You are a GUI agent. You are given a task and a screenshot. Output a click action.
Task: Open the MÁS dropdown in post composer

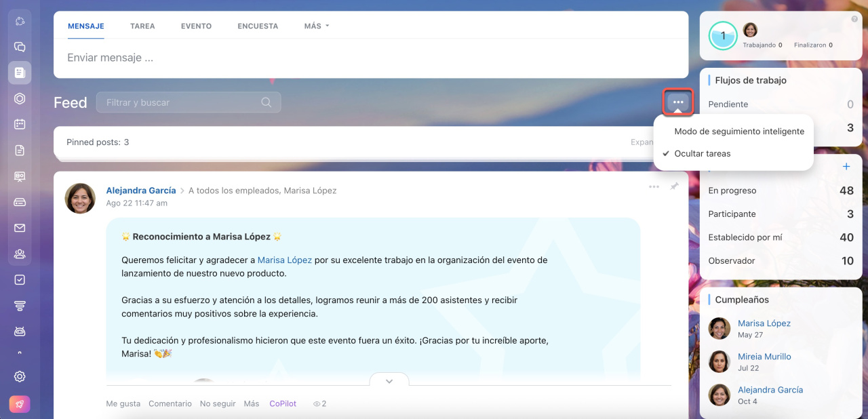(316, 26)
